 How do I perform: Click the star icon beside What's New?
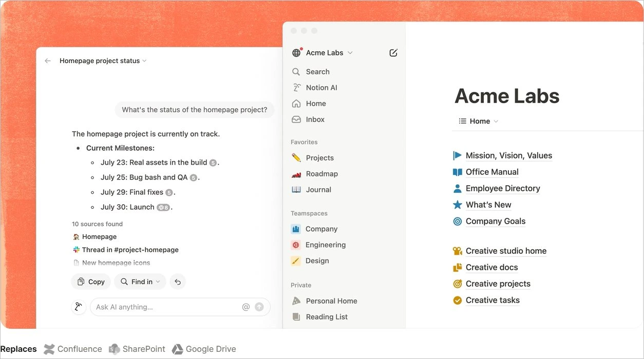(x=458, y=205)
